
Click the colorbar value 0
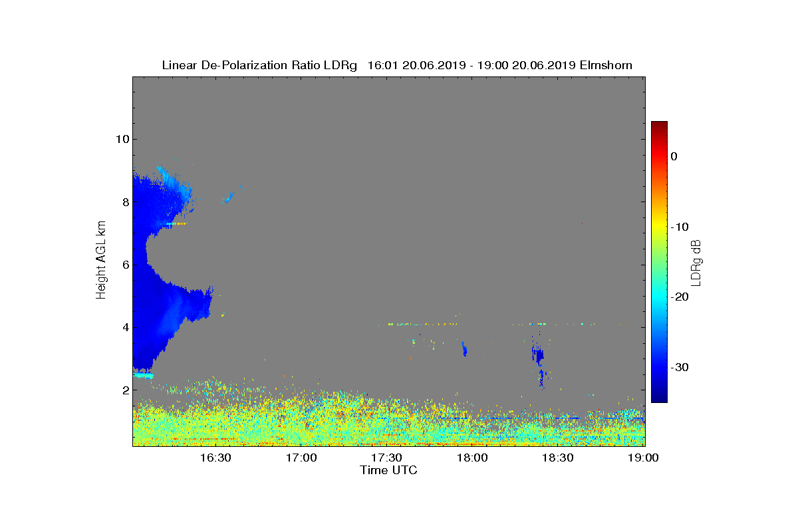674,156
